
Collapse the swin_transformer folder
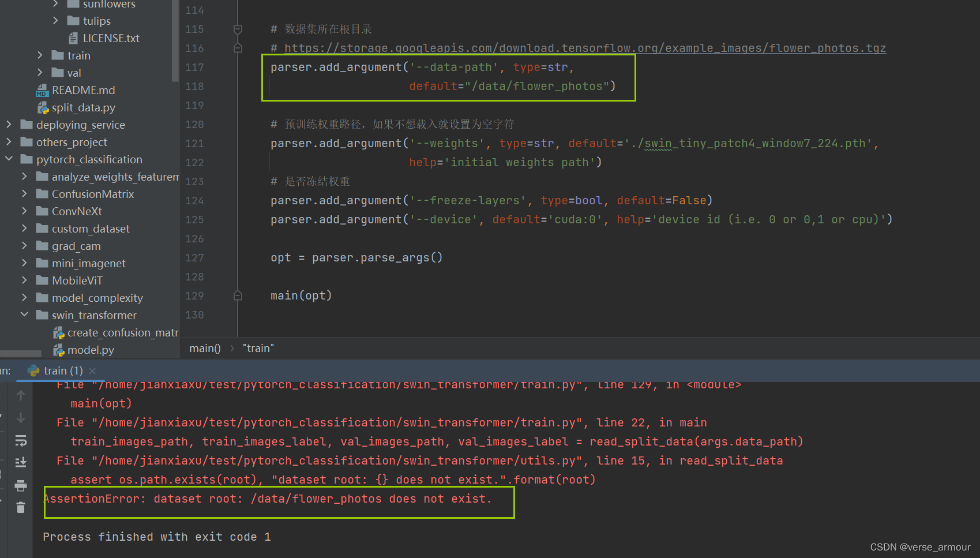point(24,314)
